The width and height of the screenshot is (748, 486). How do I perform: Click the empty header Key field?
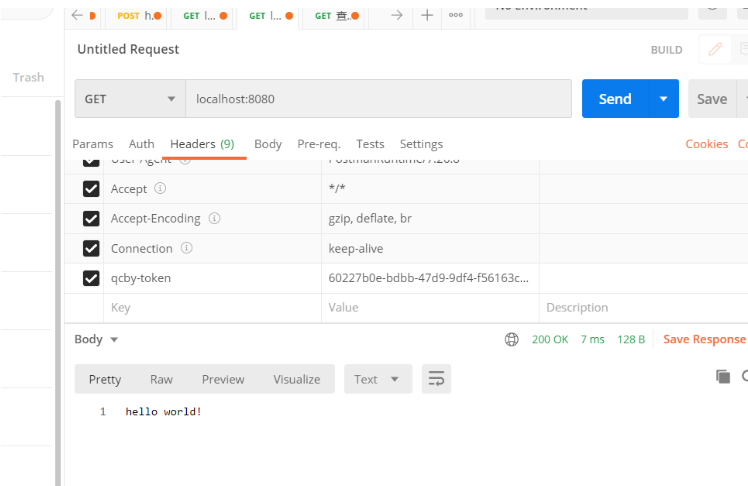point(212,308)
